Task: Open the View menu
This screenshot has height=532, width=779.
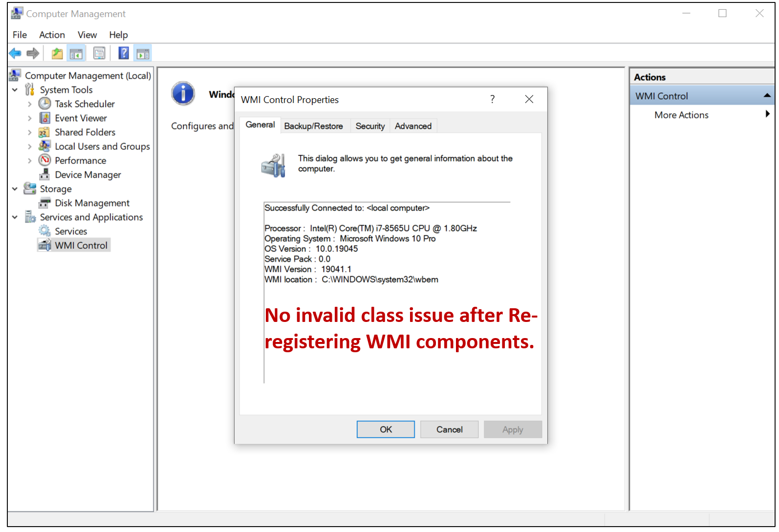Action: pos(87,35)
